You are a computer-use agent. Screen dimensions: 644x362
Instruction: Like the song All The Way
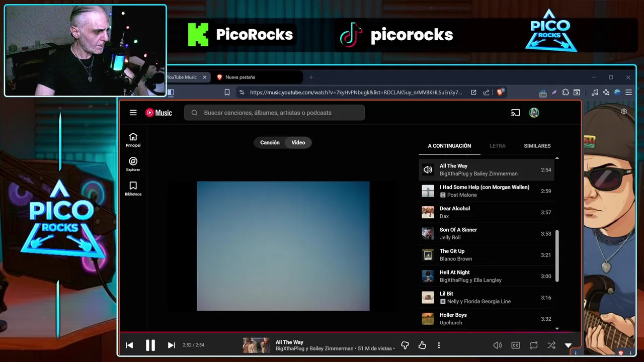click(422, 345)
